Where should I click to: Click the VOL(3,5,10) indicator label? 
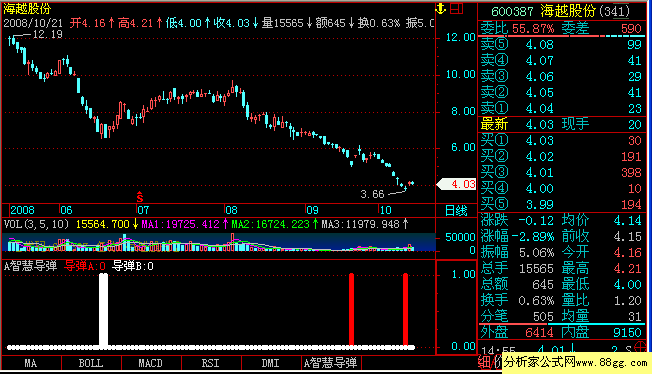36,224
